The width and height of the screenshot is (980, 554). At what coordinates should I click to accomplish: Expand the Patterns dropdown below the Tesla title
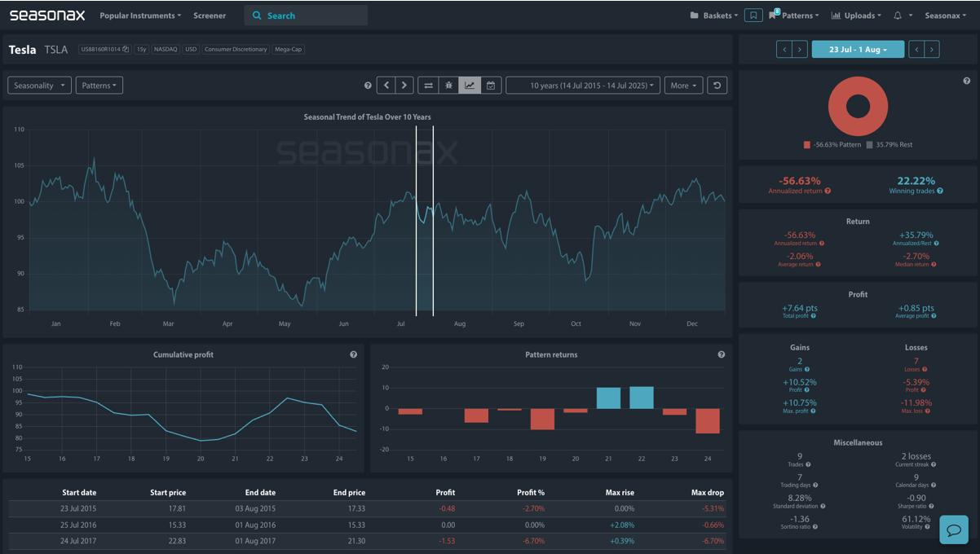click(x=99, y=86)
